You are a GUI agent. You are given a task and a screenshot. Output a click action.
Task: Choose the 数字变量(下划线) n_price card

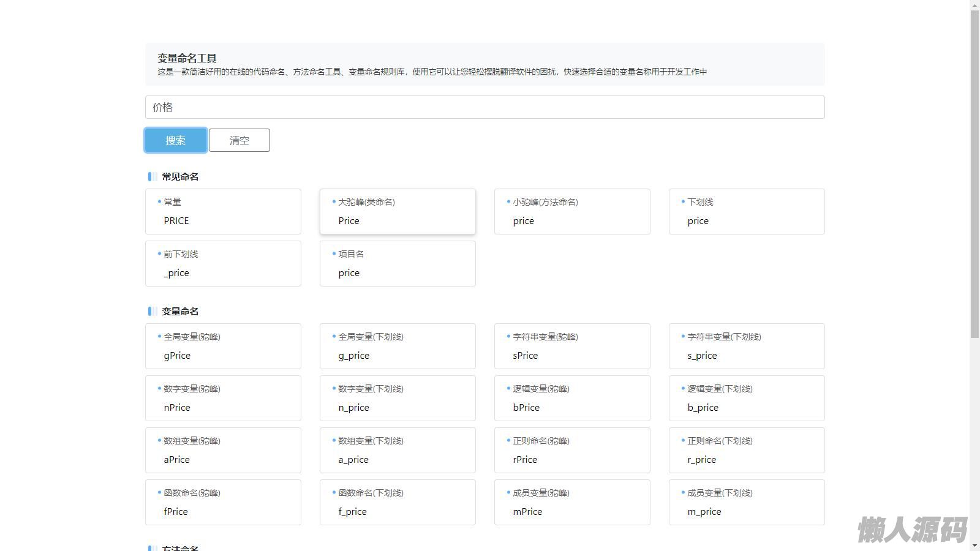tap(398, 398)
